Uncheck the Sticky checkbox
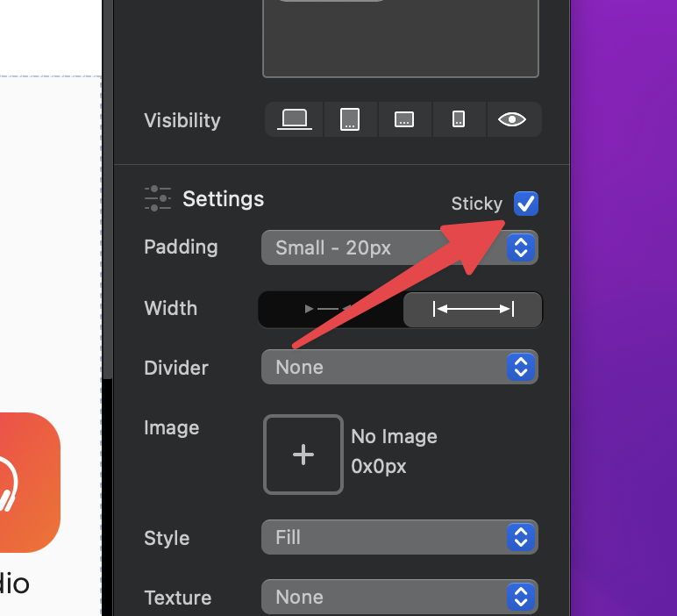The height and width of the screenshot is (616, 677). tap(526, 204)
